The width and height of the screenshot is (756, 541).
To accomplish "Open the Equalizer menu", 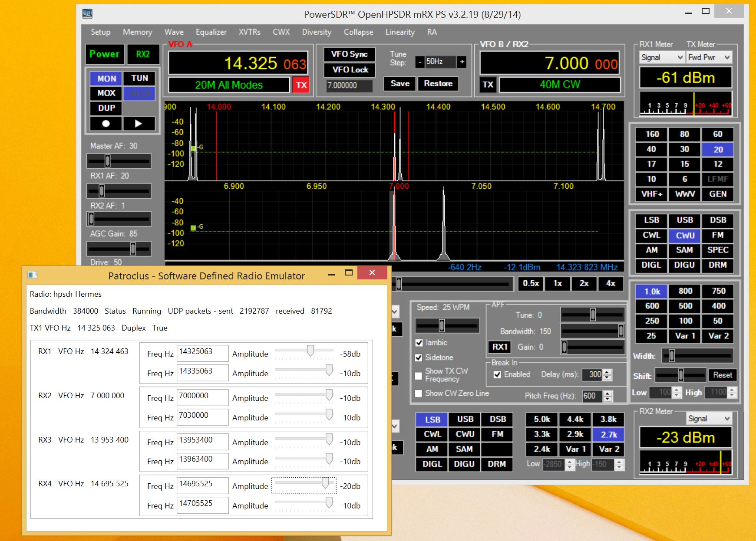I will (211, 32).
